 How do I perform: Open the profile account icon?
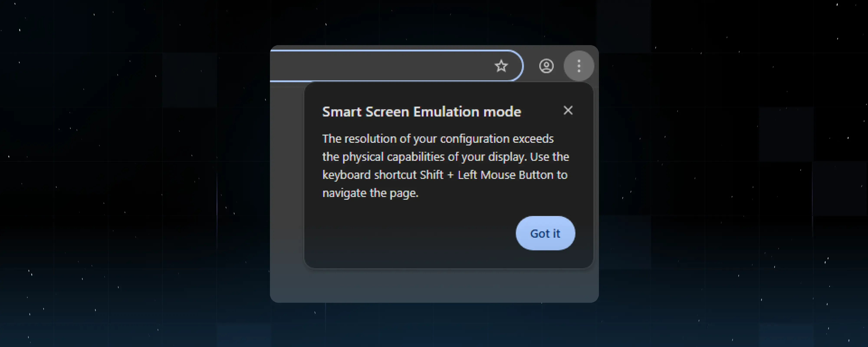tap(546, 66)
